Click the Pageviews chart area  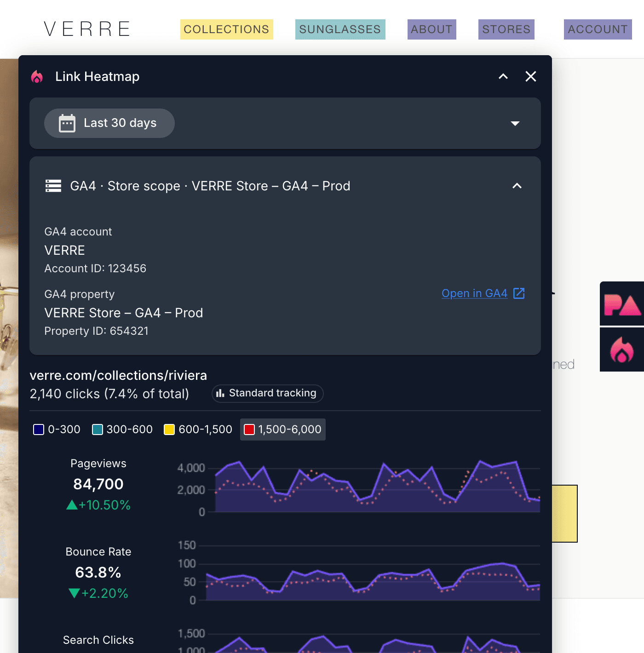pos(377,487)
